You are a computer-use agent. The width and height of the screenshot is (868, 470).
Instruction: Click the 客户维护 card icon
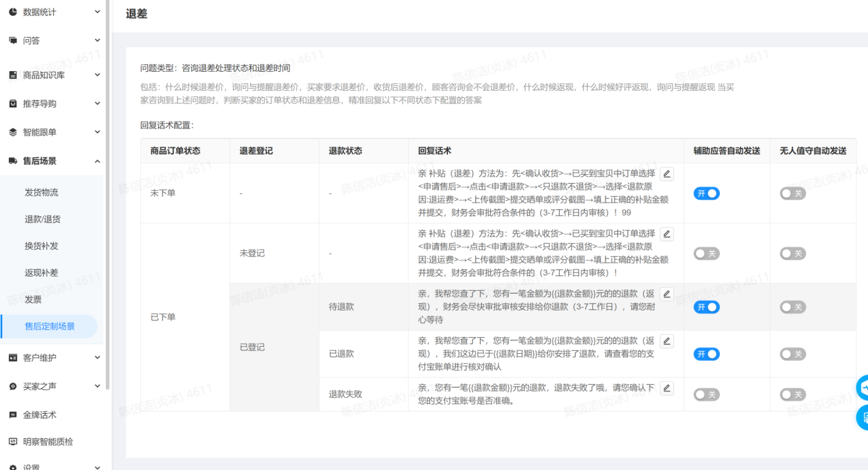[x=13, y=358]
